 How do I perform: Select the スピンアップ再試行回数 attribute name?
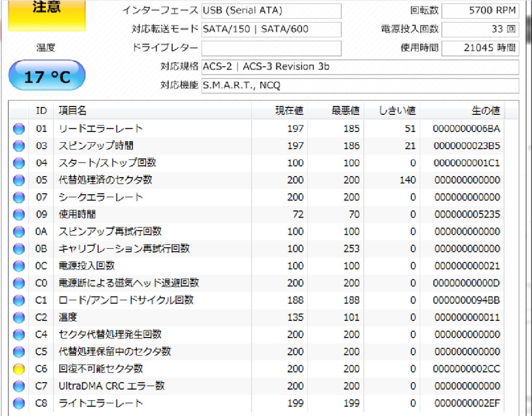point(110,232)
